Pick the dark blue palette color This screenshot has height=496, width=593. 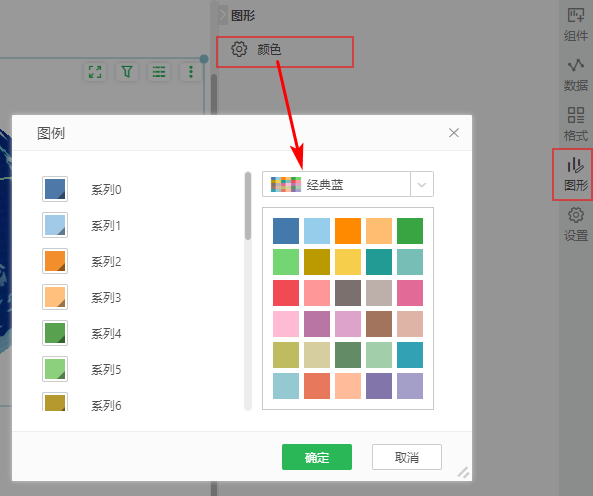(286, 231)
